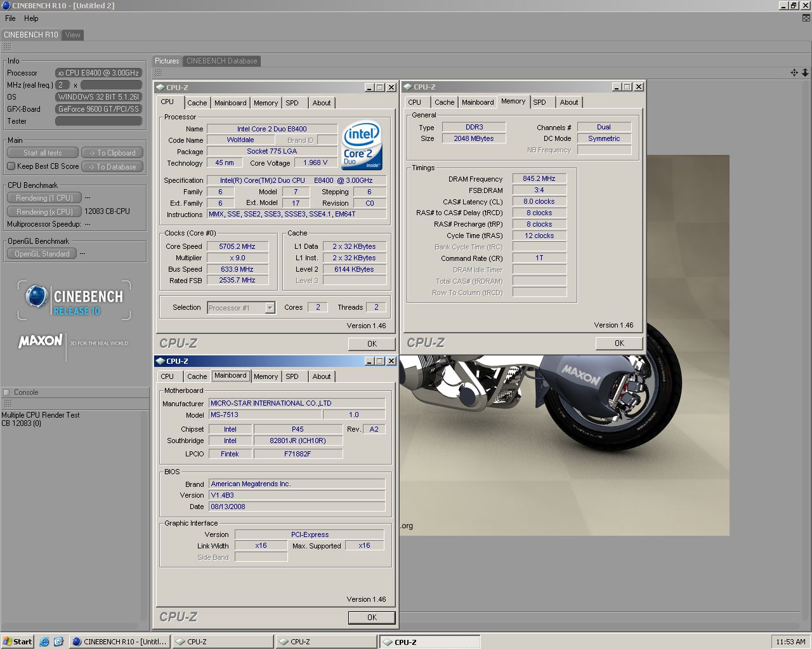Click Start all tests button

(x=43, y=153)
